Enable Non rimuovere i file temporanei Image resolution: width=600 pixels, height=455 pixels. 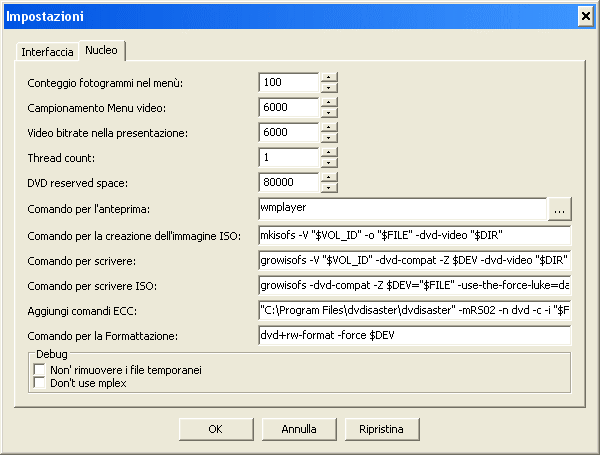(40, 370)
